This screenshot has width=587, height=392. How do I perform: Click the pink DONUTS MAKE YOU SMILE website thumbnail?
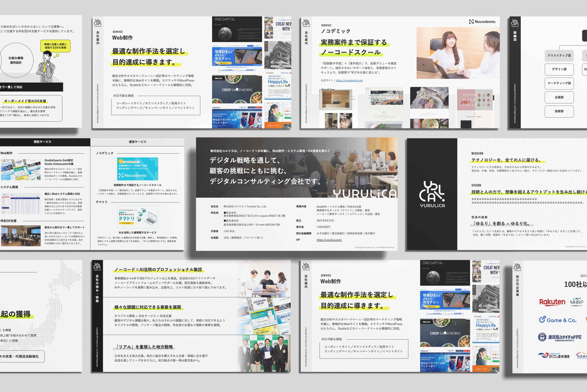point(475,100)
